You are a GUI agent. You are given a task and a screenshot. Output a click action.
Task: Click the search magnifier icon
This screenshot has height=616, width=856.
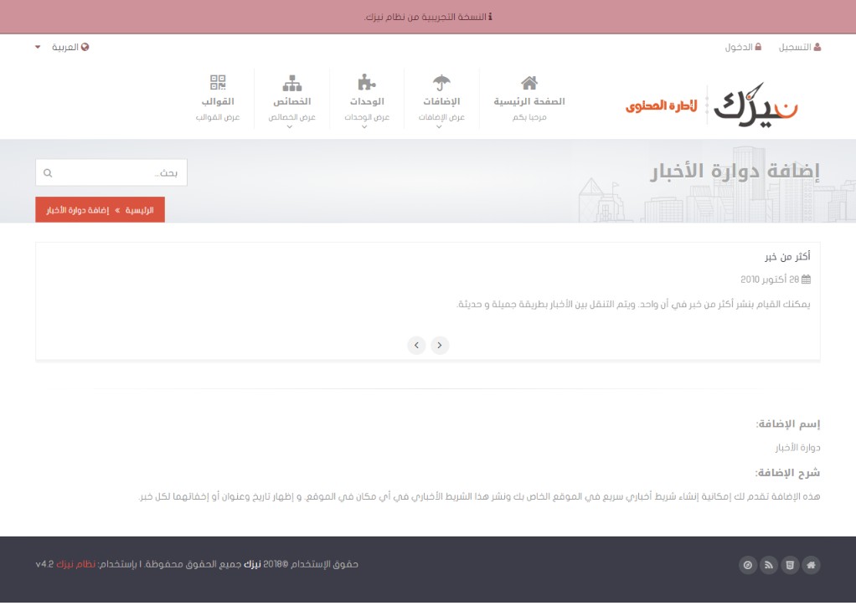pyautogui.click(x=48, y=173)
